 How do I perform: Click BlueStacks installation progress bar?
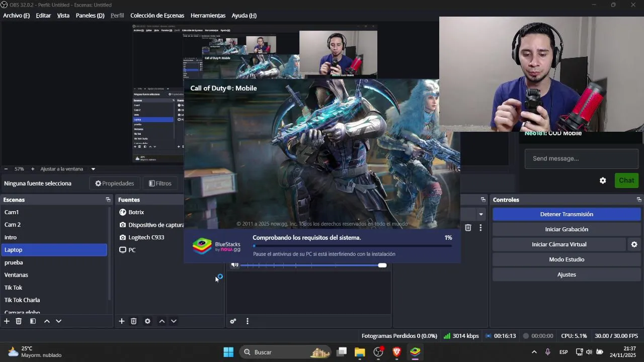tap(352, 246)
